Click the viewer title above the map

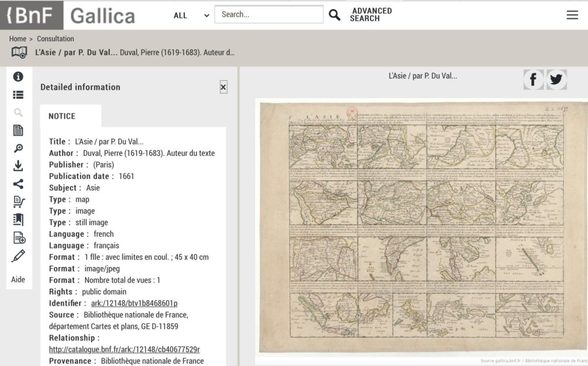(x=423, y=76)
